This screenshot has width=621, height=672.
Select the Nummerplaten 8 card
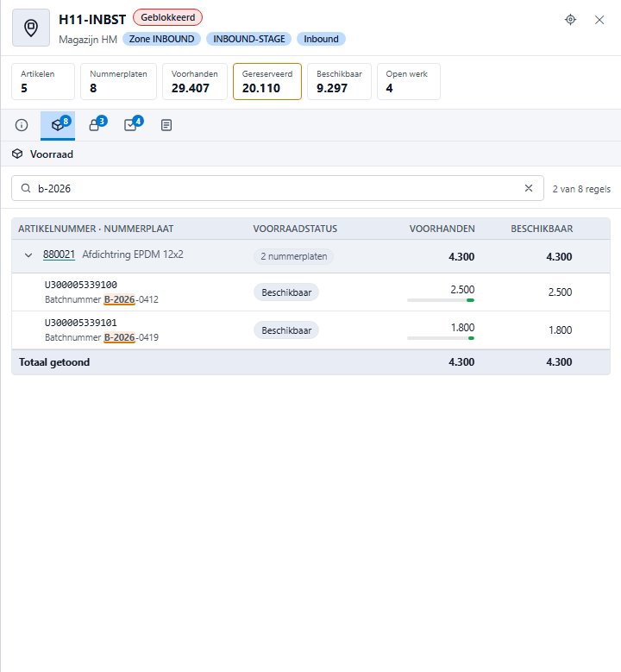[119, 81]
